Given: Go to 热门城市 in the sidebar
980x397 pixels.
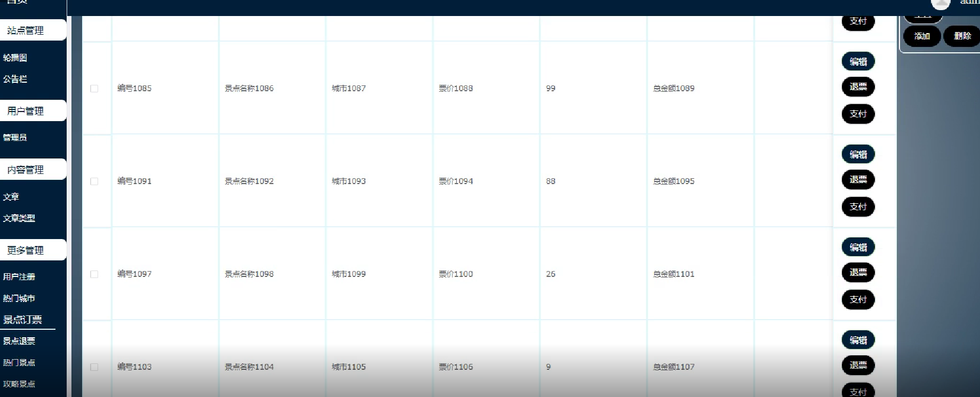Looking at the screenshot, I should click(x=19, y=298).
